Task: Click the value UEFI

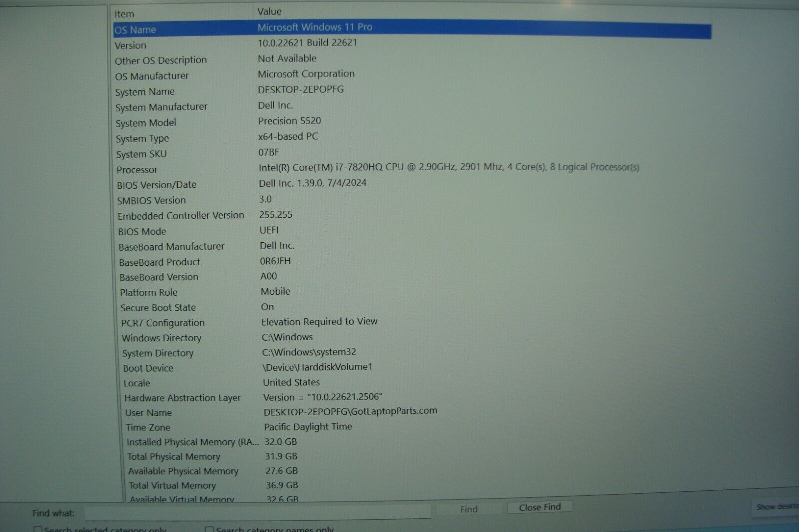Action: [x=269, y=230]
